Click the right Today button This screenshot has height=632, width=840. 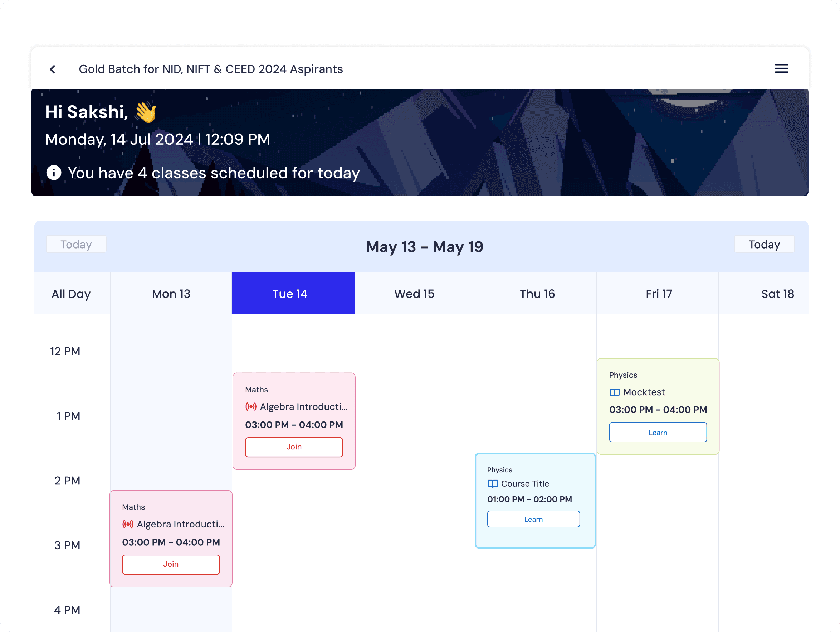pyautogui.click(x=764, y=244)
